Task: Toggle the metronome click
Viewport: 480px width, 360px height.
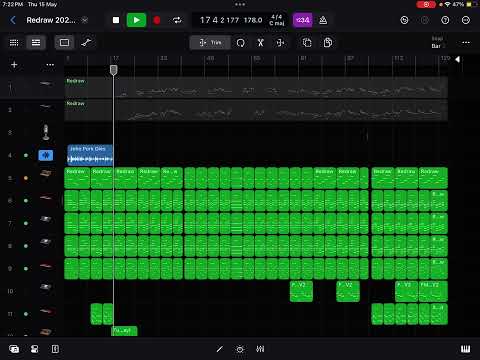Action: click(323, 20)
